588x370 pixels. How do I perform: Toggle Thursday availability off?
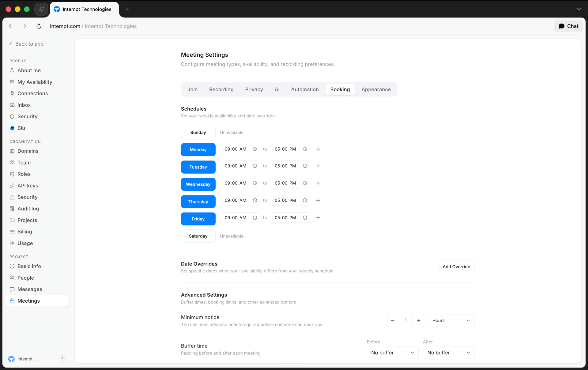198,202
